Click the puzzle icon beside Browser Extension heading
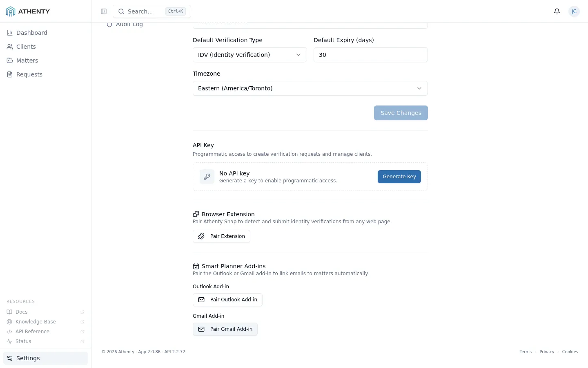Screen dimensions: 588x368 [196, 214]
